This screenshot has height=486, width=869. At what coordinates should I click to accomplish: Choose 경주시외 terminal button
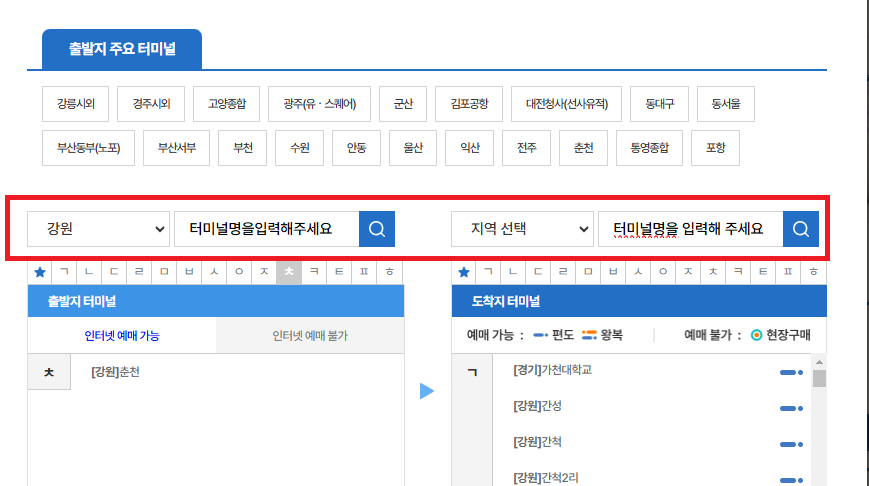[151, 104]
